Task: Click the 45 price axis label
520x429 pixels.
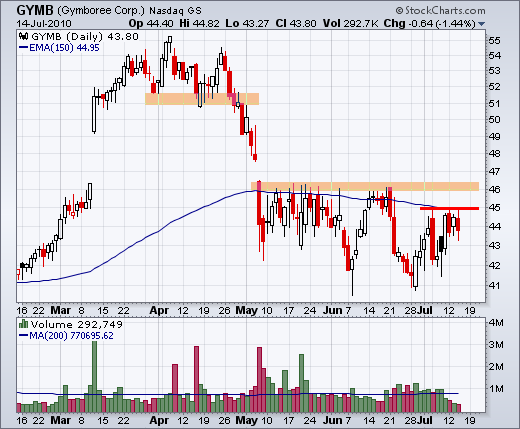Action: coord(495,208)
